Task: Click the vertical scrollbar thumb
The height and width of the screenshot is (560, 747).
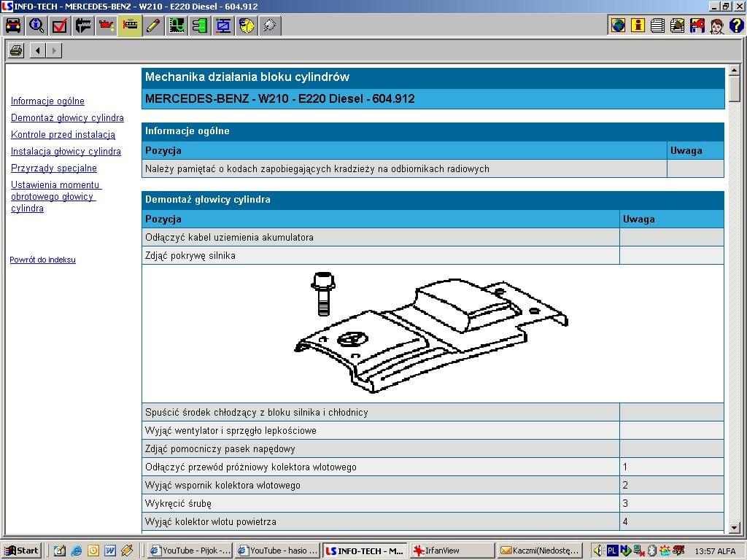Action: [x=734, y=88]
